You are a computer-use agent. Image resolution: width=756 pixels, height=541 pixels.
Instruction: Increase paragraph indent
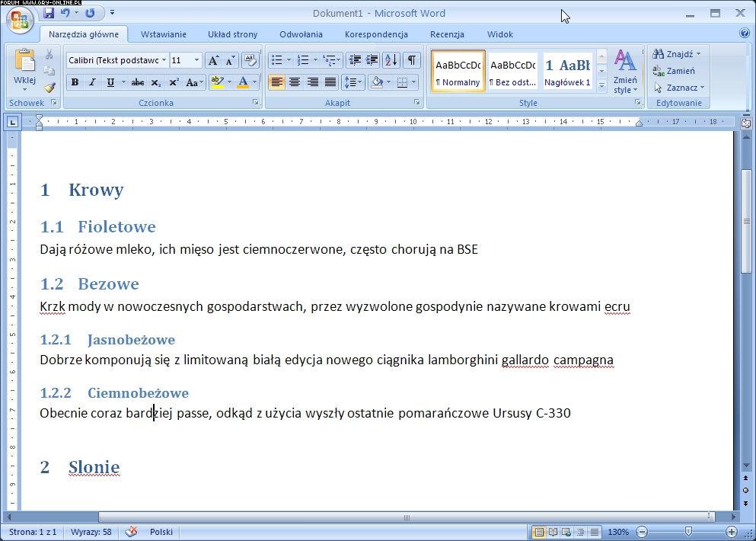pyautogui.click(x=372, y=60)
